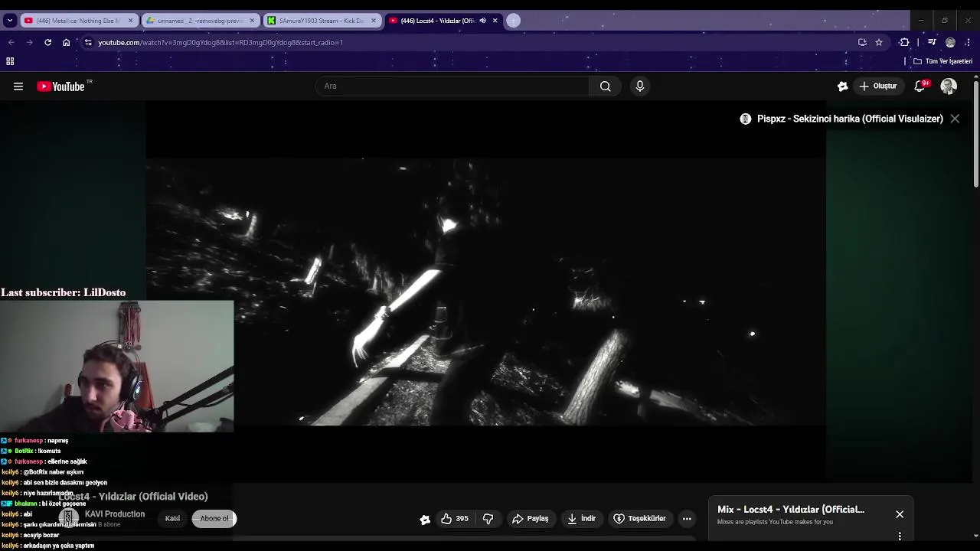This screenshot has width=980, height=551.
Task: Click the Oluştur create button
Action: tap(877, 86)
